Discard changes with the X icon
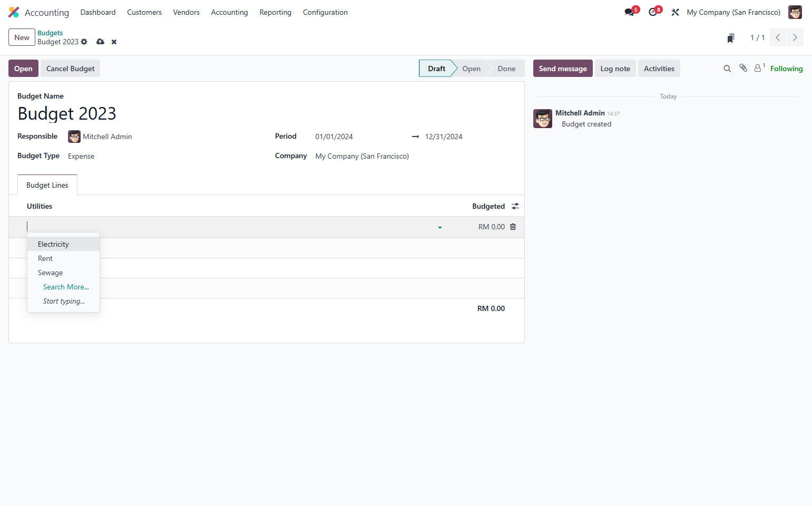Image resolution: width=812 pixels, height=505 pixels. tap(114, 42)
